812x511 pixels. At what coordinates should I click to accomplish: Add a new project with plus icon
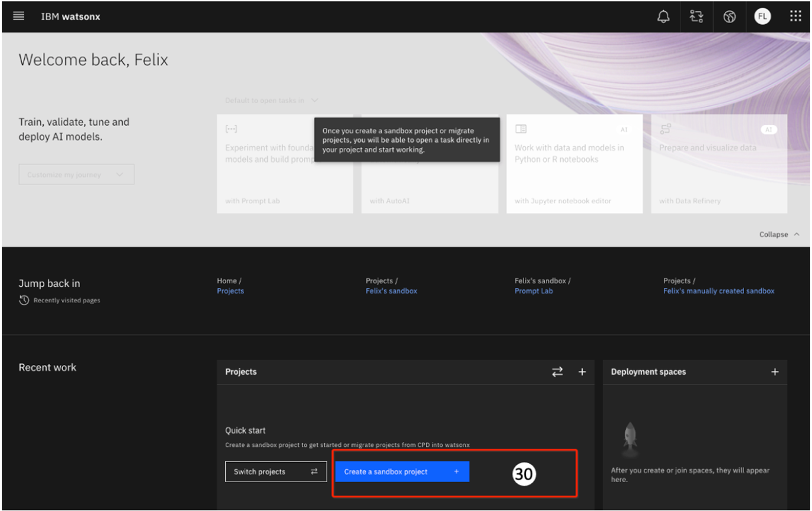[x=582, y=372]
